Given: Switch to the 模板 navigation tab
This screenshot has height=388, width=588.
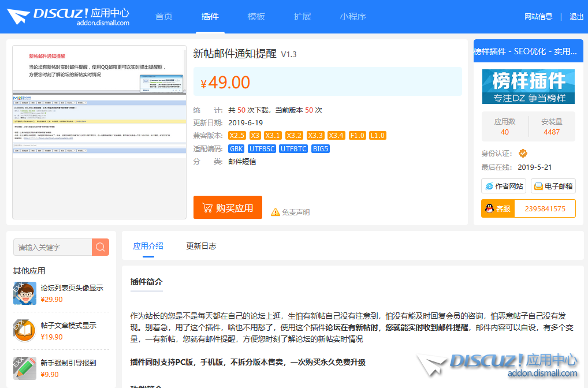Looking at the screenshot, I should (x=256, y=17).
